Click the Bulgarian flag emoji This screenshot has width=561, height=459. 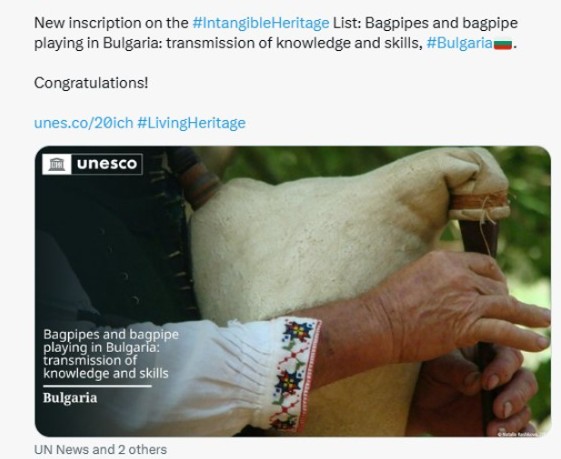(x=503, y=44)
